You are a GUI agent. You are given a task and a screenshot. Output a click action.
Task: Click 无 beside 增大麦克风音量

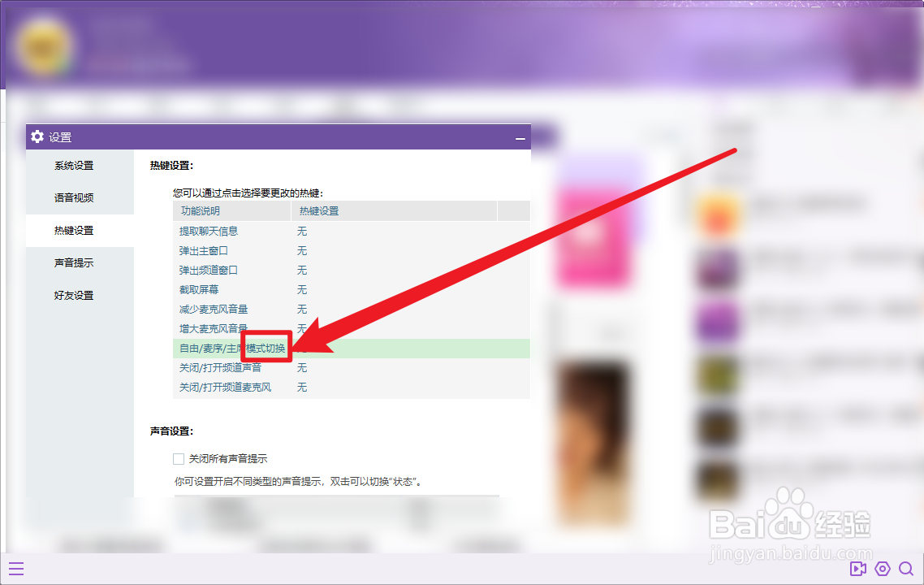[301, 328]
